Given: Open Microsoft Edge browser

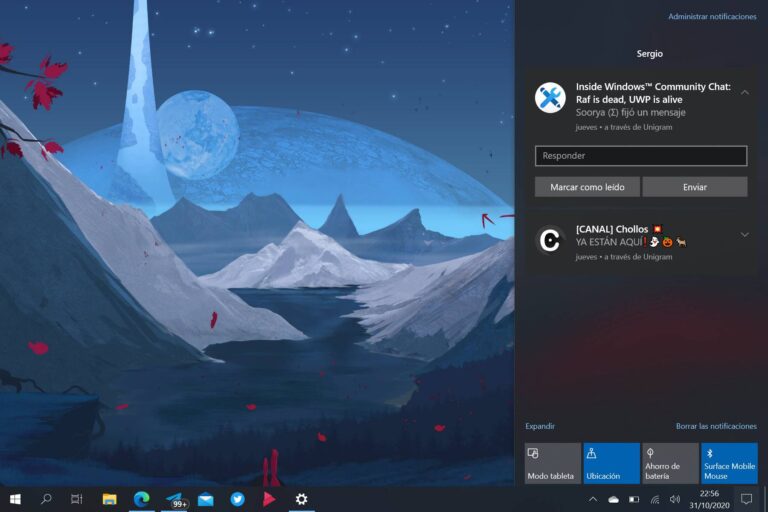Looking at the screenshot, I should [142, 499].
